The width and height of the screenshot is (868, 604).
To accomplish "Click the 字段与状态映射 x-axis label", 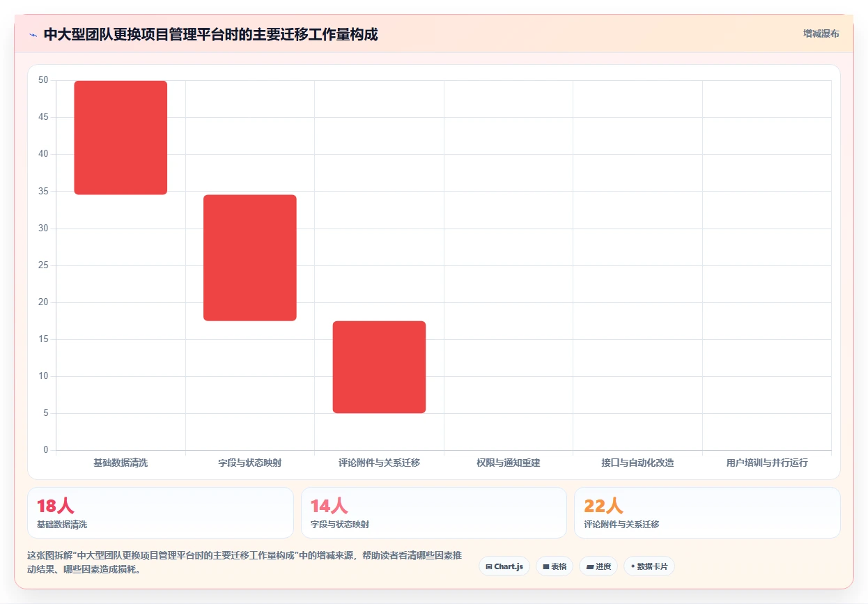I will click(x=250, y=463).
